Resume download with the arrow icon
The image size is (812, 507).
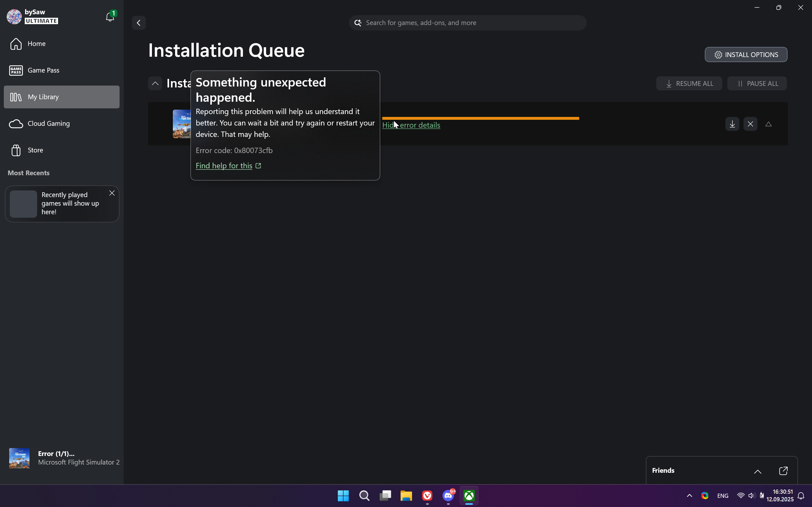tap(732, 124)
